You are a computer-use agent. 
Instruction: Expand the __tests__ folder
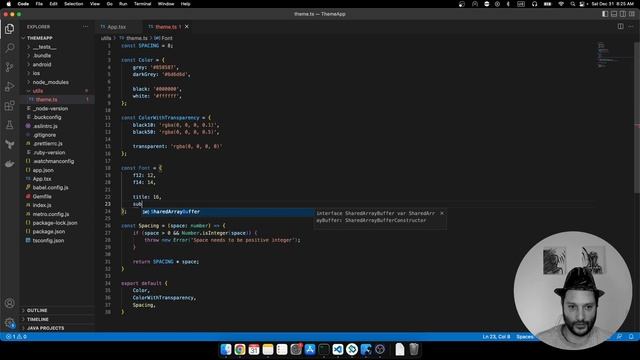(x=44, y=47)
